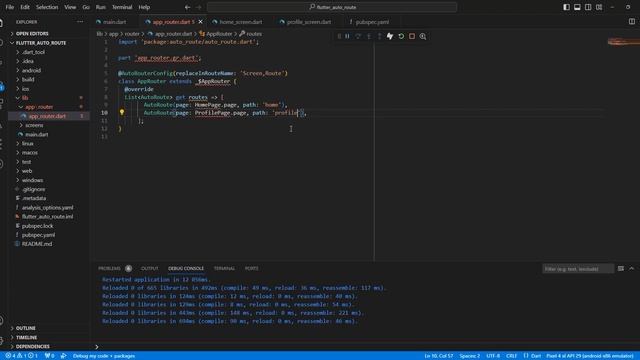This screenshot has height=360, width=640.
Task: Open the Run menu
Action: click(100, 7)
